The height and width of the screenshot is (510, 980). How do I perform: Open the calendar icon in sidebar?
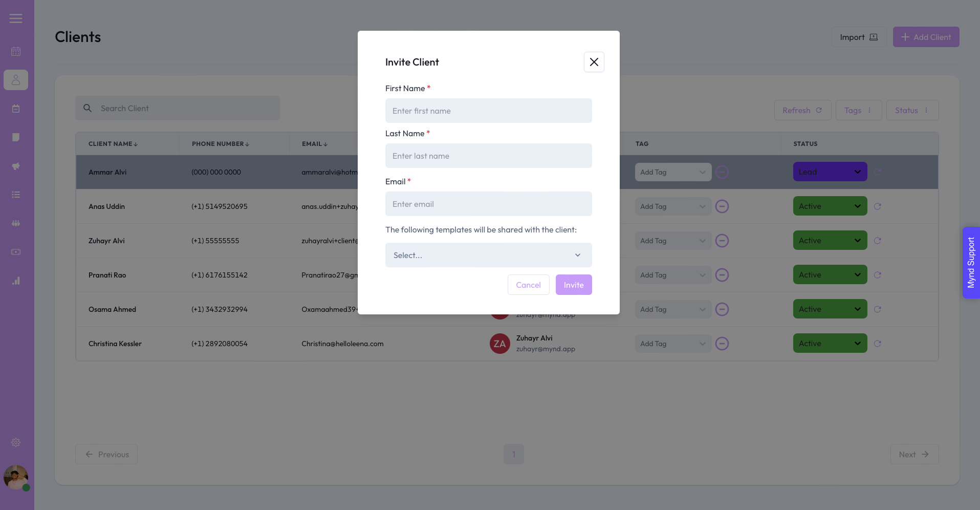tap(16, 51)
